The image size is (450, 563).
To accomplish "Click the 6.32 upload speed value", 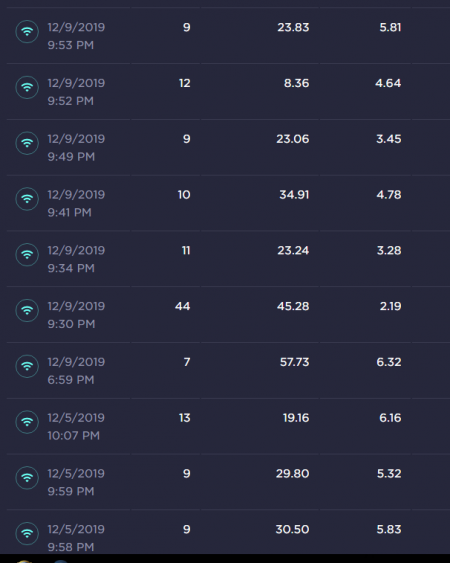I will (389, 362).
